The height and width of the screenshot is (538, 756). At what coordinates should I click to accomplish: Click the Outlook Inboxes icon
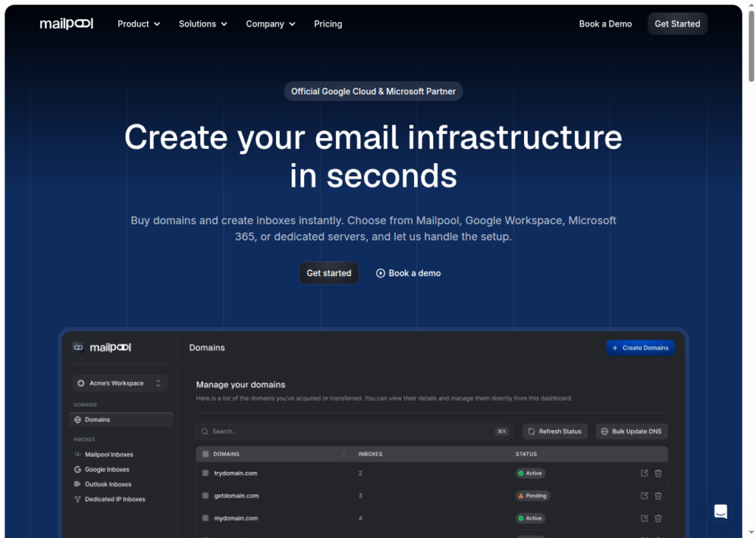click(78, 484)
